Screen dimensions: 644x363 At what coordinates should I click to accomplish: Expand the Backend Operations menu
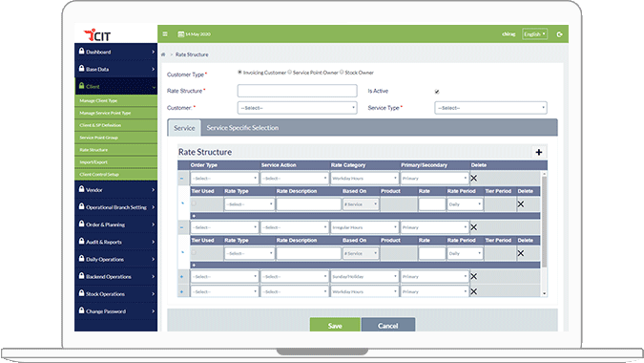(x=115, y=276)
